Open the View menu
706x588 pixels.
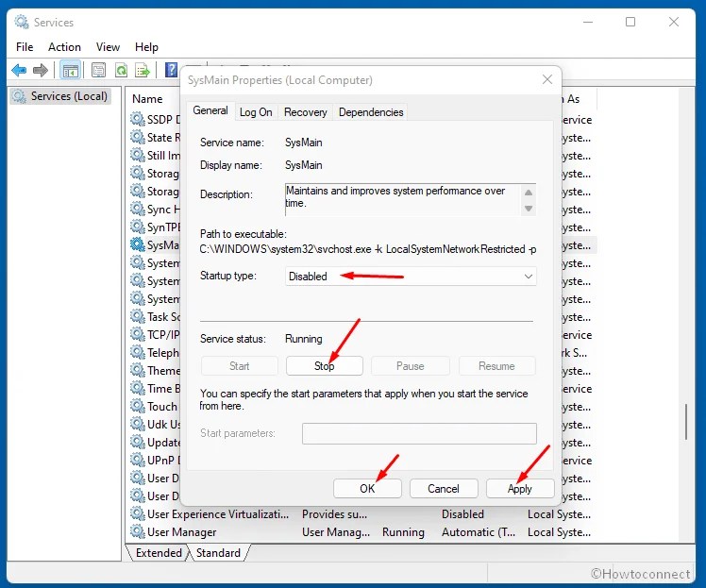(108, 47)
